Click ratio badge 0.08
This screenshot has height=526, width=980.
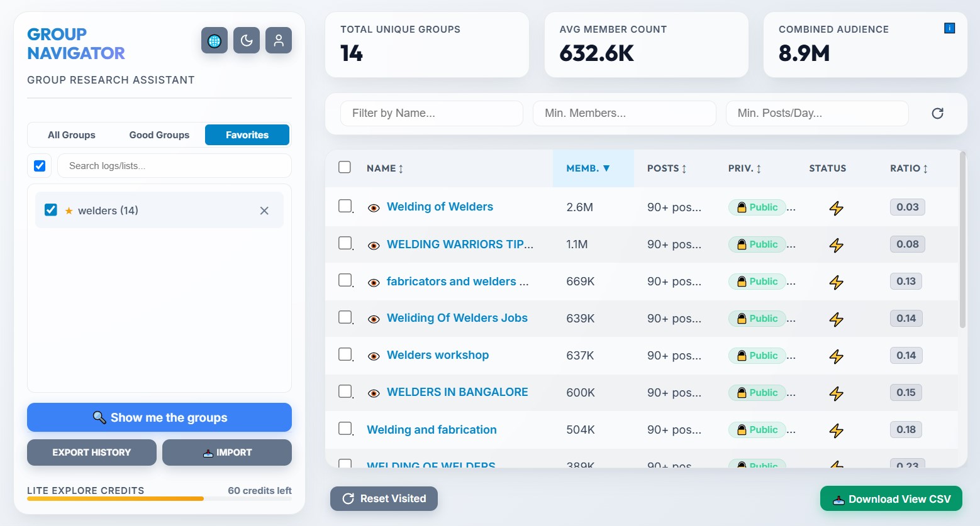(908, 244)
